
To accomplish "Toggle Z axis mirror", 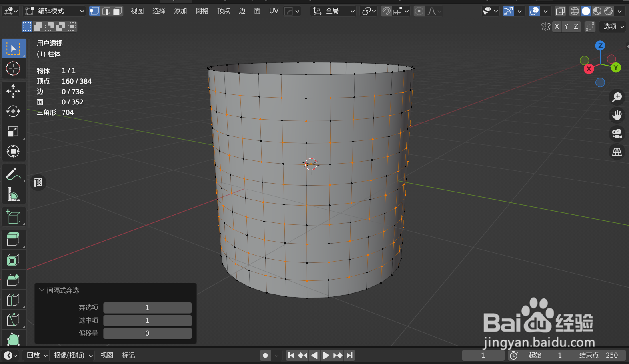I will 576,26.
